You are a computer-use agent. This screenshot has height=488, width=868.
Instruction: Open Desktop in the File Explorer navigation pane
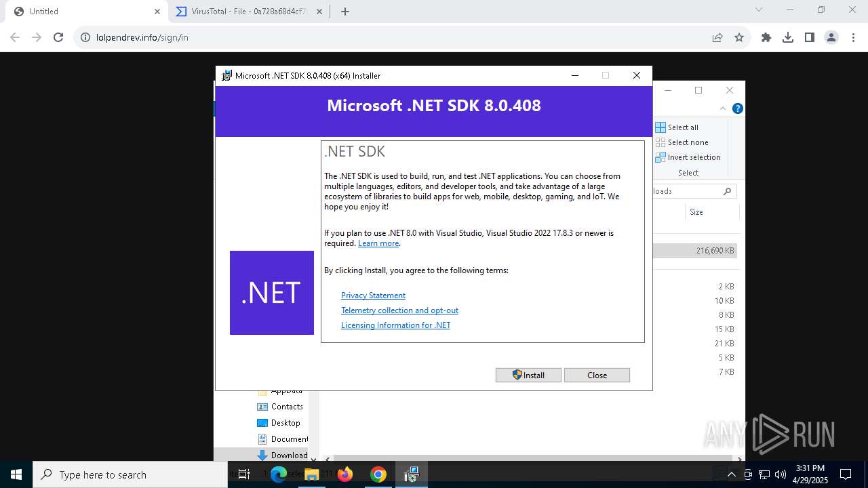pyautogui.click(x=279, y=423)
